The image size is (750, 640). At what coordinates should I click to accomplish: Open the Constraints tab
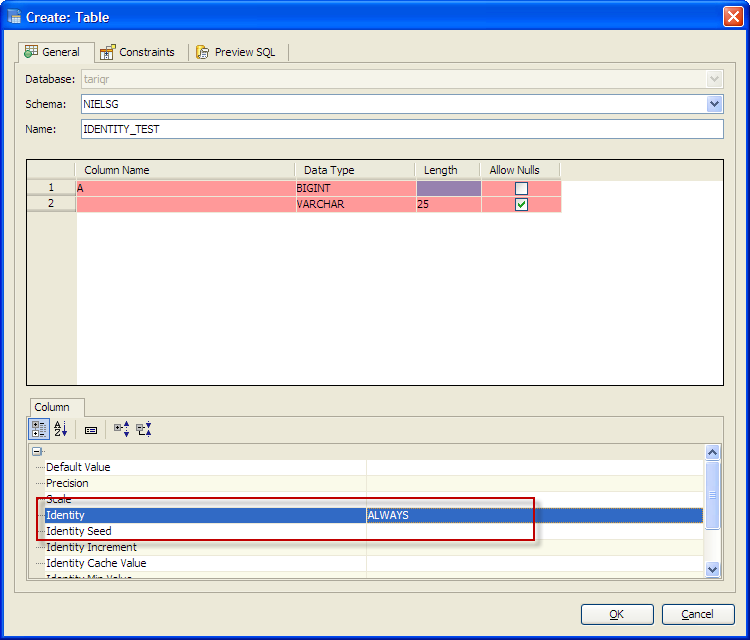pyautogui.click(x=138, y=52)
